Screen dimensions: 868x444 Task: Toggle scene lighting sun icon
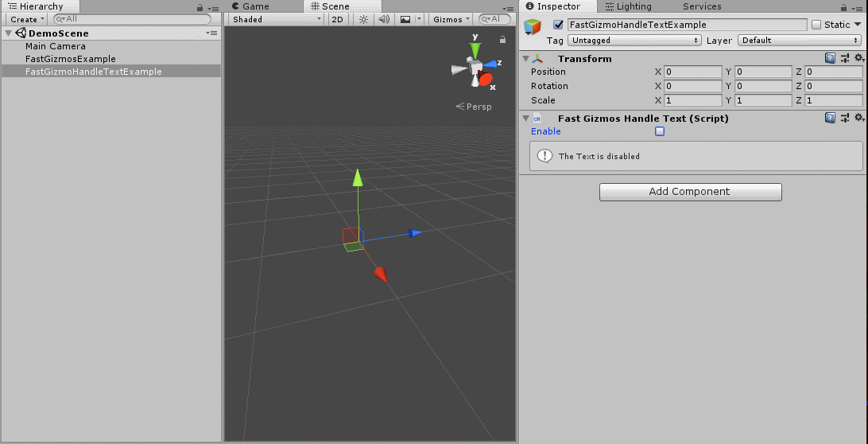[363, 19]
